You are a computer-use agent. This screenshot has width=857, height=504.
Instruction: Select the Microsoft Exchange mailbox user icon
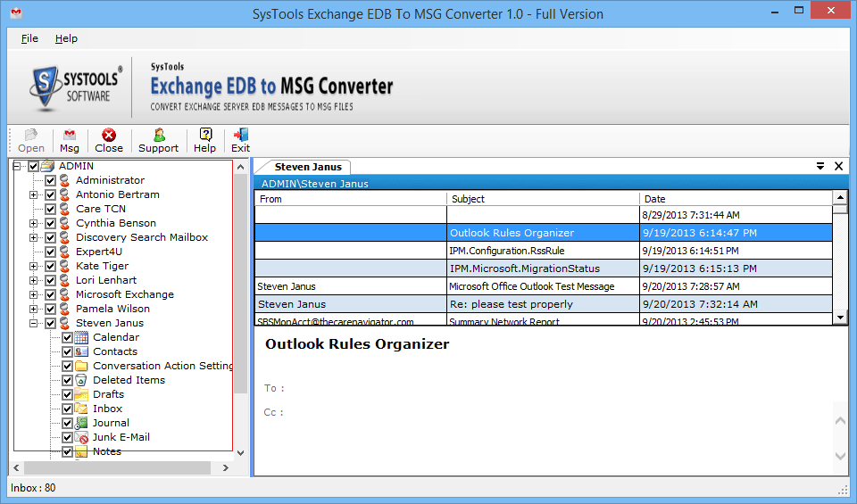point(65,293)
